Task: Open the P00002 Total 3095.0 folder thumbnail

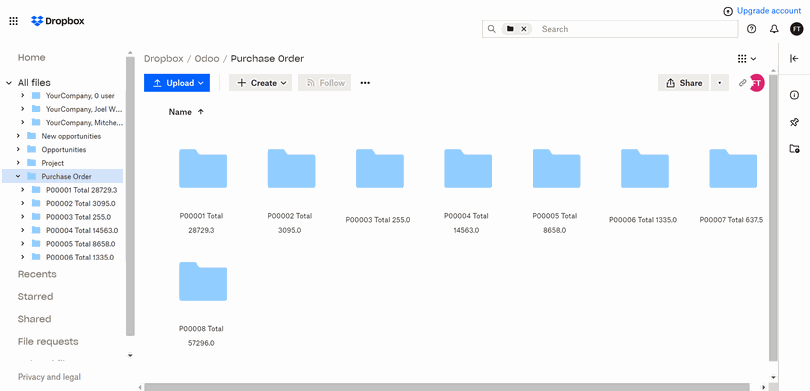Action: tap(291, 168)
